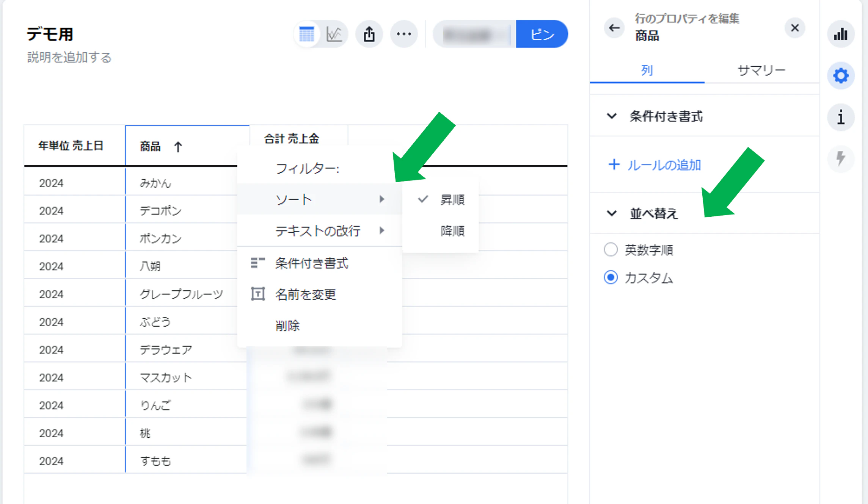Collapse the 並べ替え section

pyautogui.click(x=612, y=213)
